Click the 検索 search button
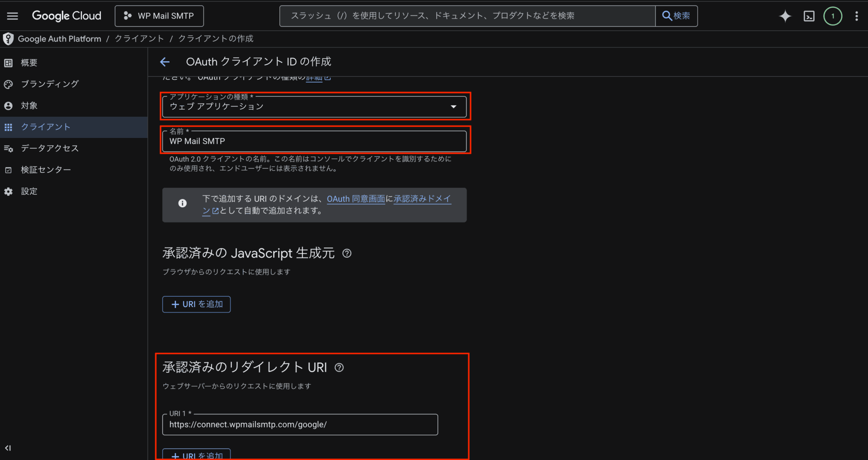The height and width of the screenshot is (460, 868). pyautogui.click(x=676, y=16)
